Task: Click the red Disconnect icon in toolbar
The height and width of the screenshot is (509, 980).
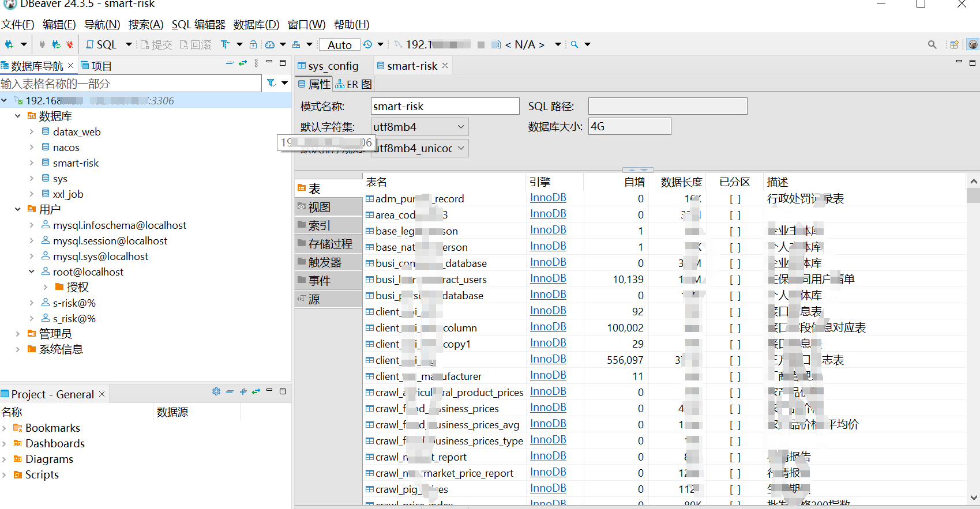Action: coord(70,44)
